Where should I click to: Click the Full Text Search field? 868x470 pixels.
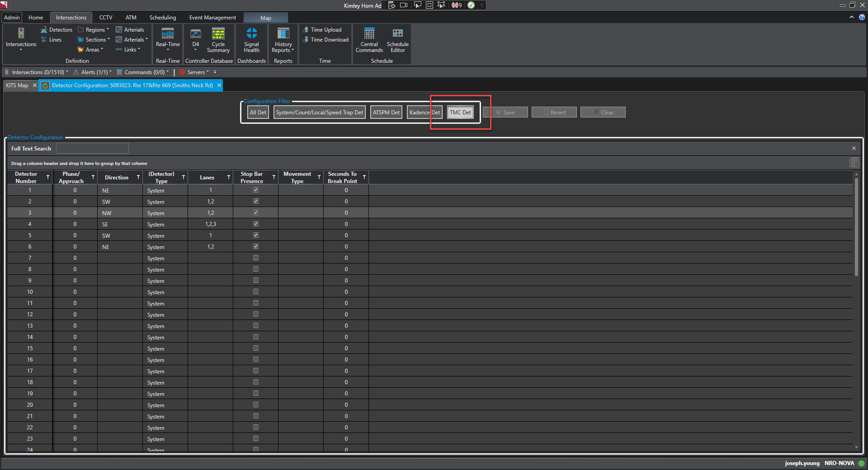92,149
